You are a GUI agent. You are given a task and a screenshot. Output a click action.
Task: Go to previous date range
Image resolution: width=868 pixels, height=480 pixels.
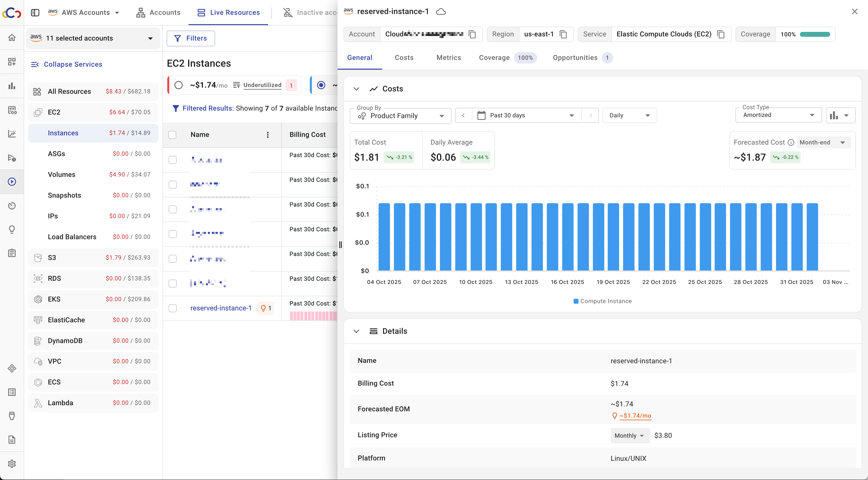coord(463,116)
